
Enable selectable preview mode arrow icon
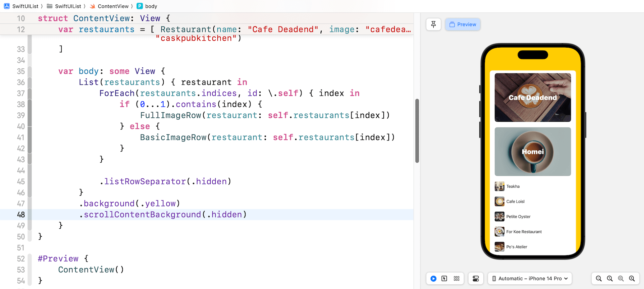tap(444, 279)
